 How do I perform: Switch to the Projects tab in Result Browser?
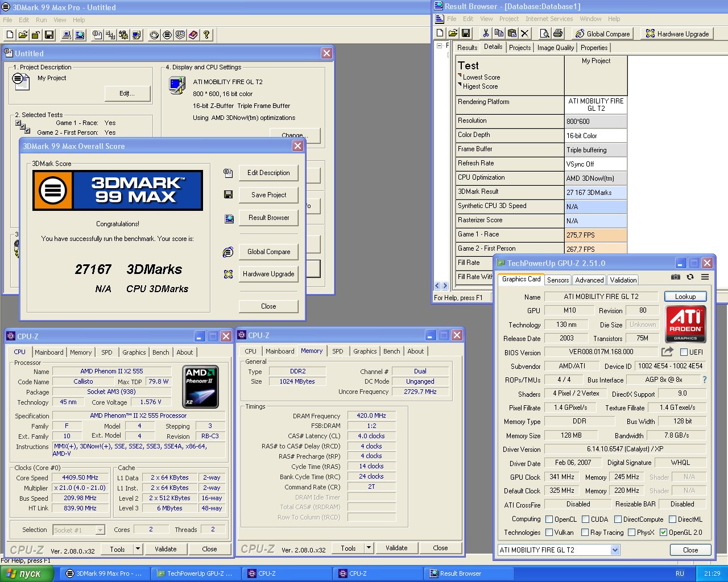(520, 48)
